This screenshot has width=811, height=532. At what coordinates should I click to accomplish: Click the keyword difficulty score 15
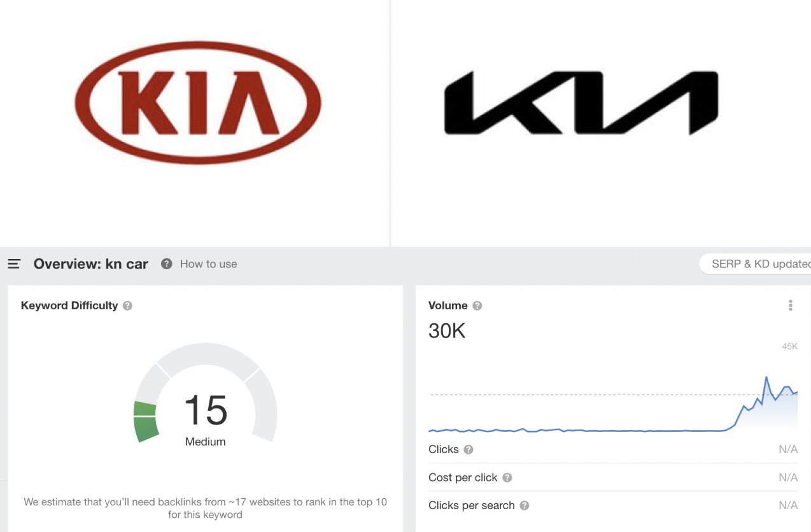tap(205, 410)
